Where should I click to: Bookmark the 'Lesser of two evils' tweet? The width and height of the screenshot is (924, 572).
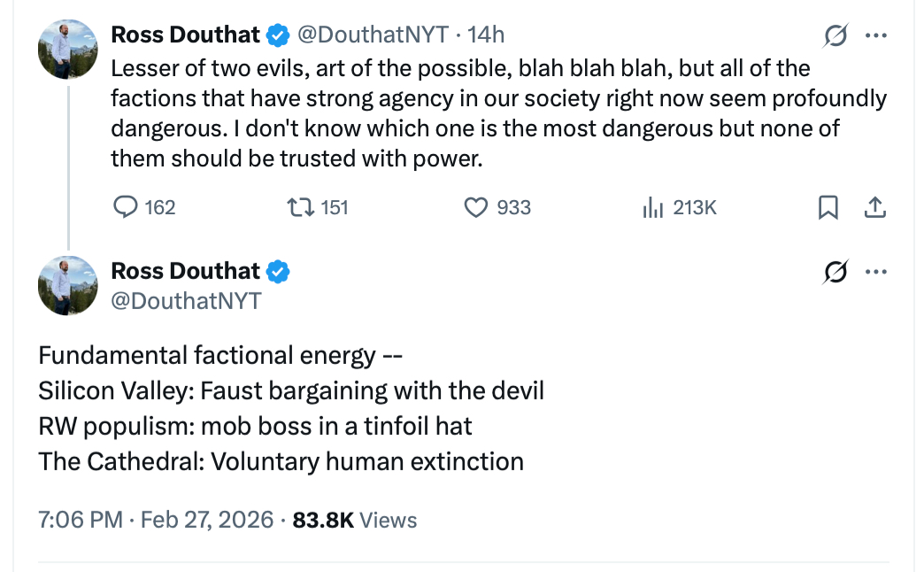pos(828,207)
